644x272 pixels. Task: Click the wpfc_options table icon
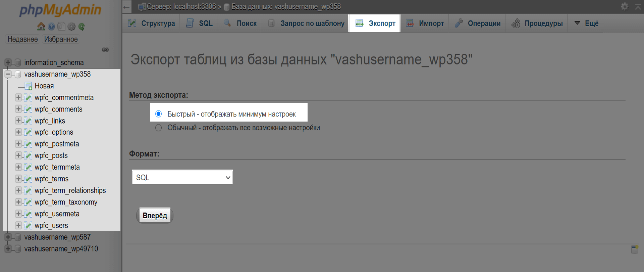pyautogui.click(x=29, y=132)
